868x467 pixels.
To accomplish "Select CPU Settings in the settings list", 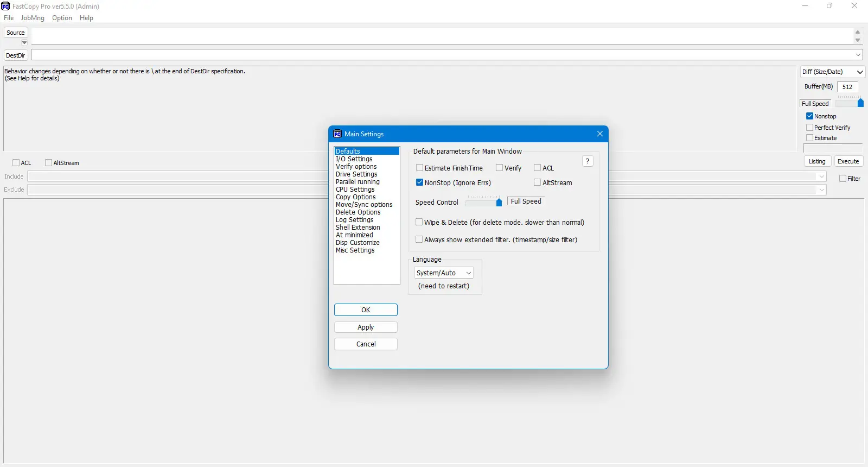I will coord(367,190).
